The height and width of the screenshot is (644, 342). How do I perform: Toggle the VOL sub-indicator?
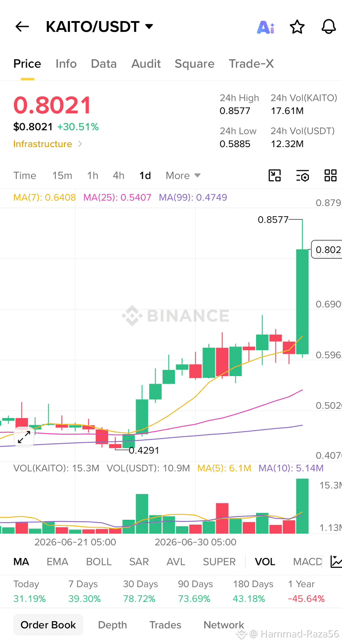click(265, 562)
